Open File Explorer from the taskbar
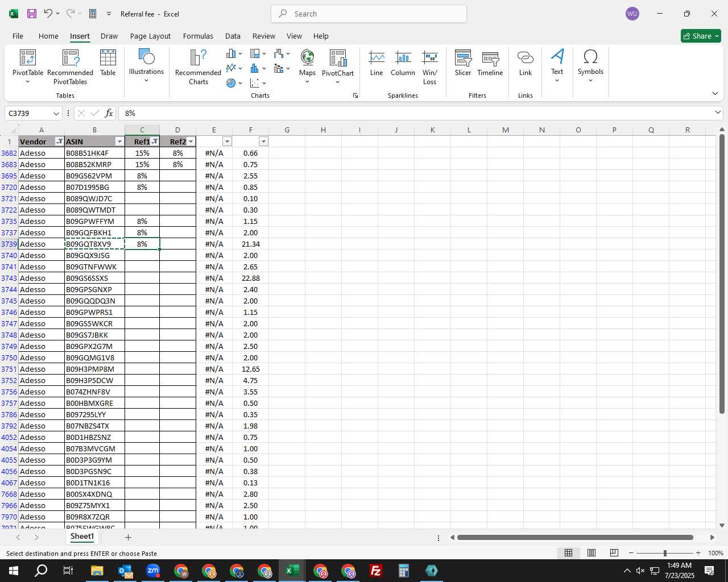 tap(97, 571)
